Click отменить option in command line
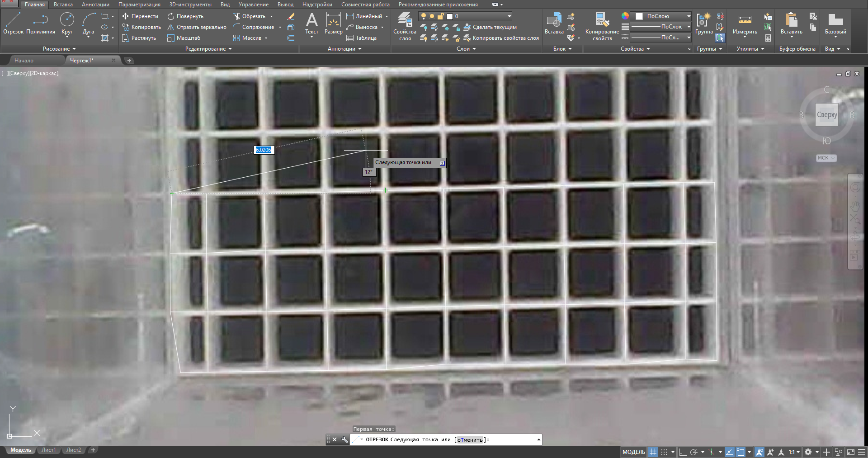 (x=470, y=439)
